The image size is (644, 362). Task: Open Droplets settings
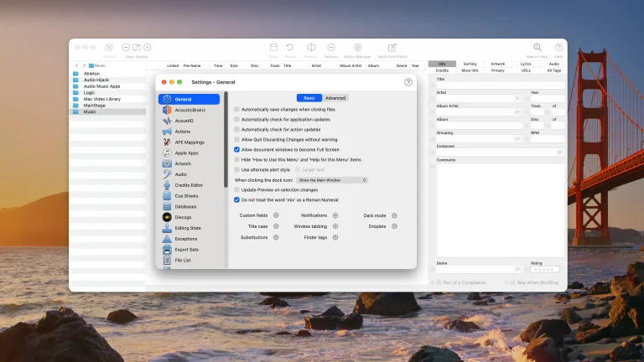click(x=394, y=226)
